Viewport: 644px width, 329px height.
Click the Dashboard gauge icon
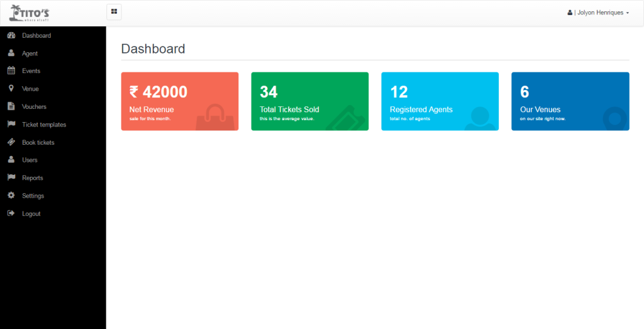click(11, 35)
